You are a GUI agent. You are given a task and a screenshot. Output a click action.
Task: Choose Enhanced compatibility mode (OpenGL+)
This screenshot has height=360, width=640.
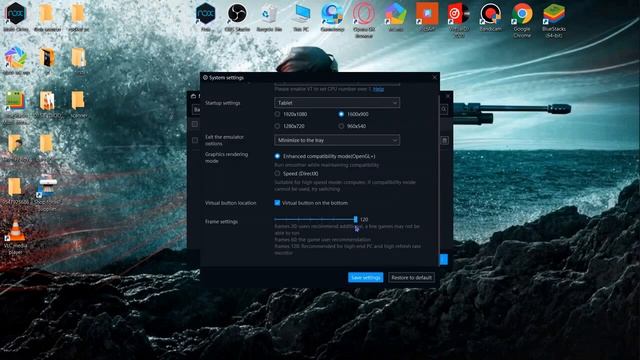click(325, 156)
